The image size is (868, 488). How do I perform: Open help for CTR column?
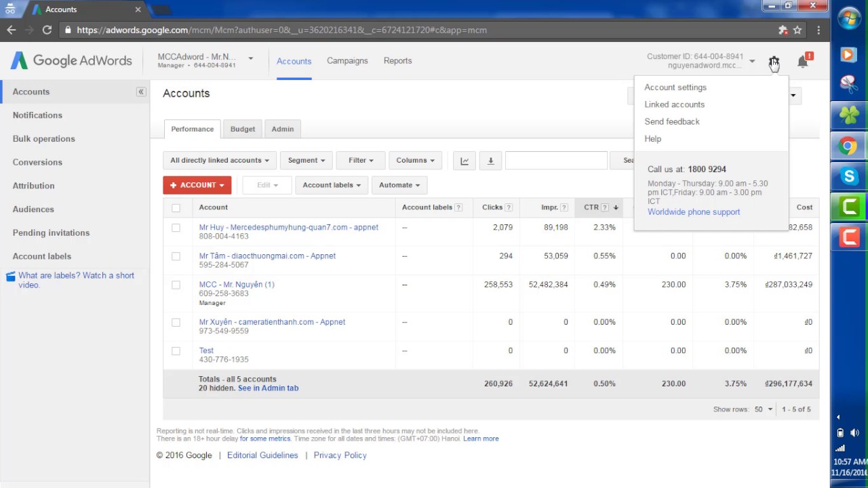tap(605, 207)
